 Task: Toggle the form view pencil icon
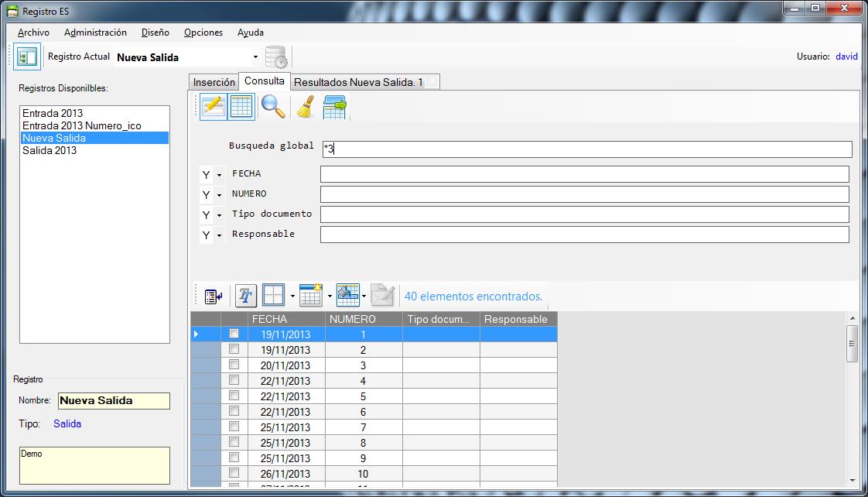(x=213, y=107)
